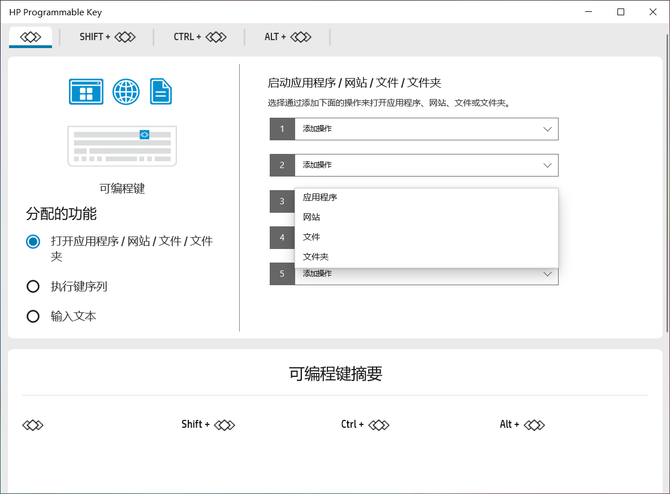The image size is (670, 494).
Task: Click the globe website icon
Action: point(126,91)
